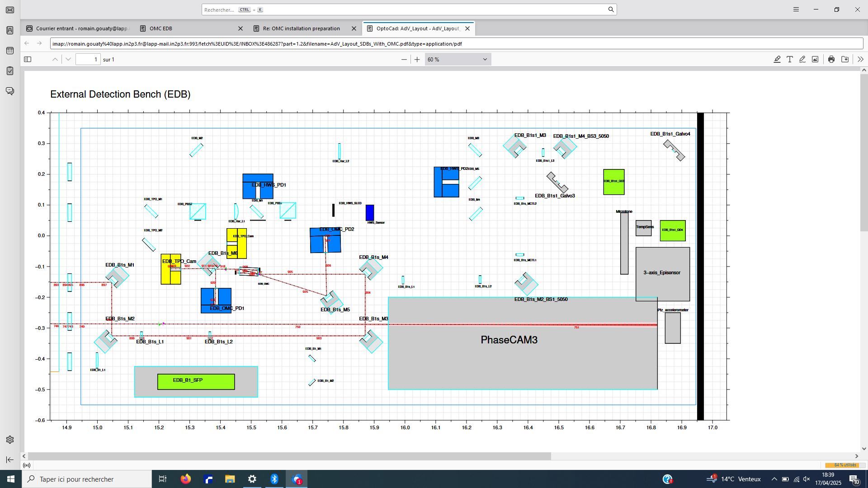Image resolution: width=868 pixels, height=488 pixels.
Task: Click the save/download PDF icon
Action: click(844, 59)
